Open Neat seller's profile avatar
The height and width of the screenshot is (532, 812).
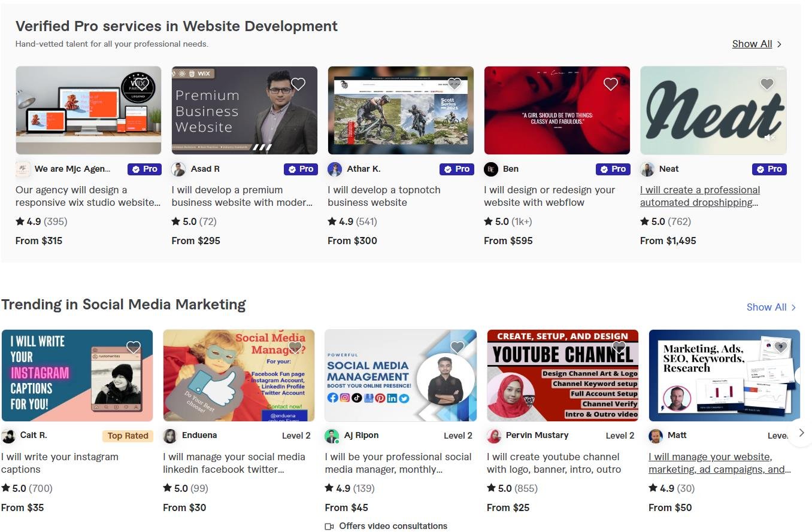(647, 169)
